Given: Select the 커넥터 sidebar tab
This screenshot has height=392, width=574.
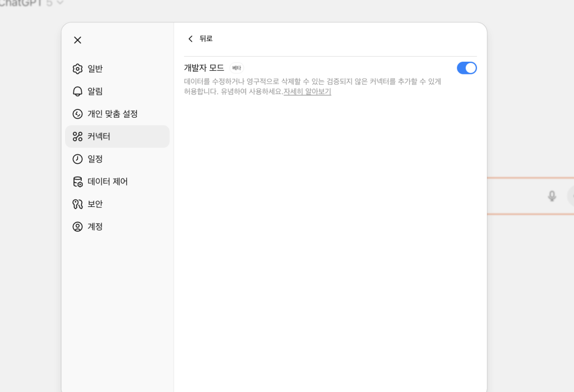Looking at the screenshot, I should pos(117,136).
